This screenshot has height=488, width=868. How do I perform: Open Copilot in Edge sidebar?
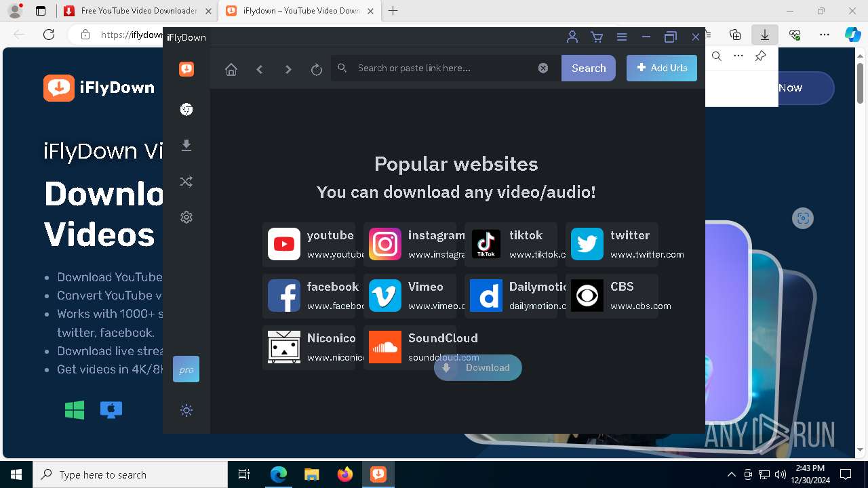pos(853,35)
